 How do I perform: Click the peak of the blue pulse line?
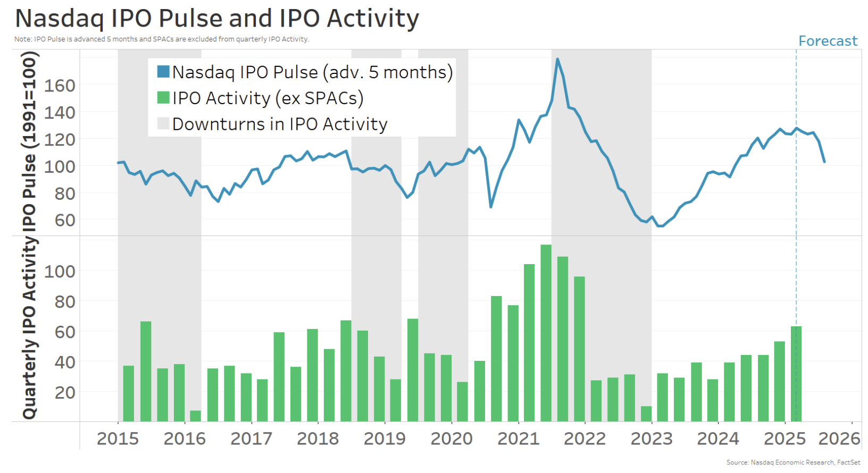557,59
